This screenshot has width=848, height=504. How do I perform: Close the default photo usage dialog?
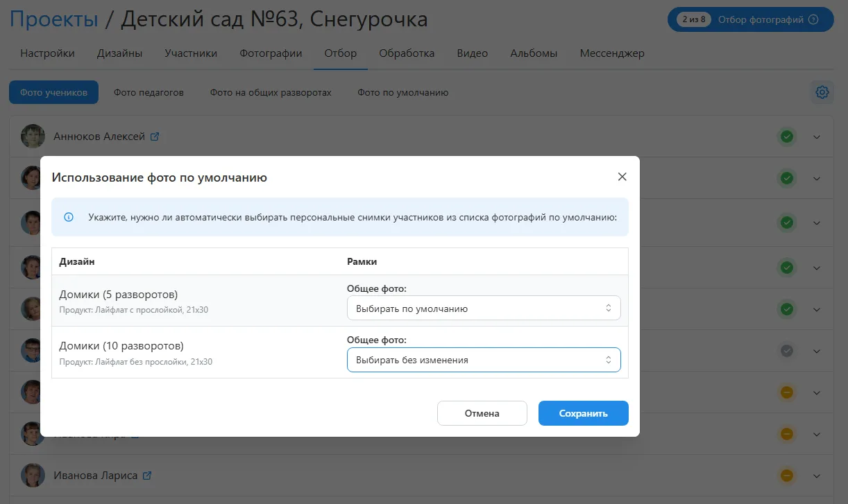coord(622,177)
